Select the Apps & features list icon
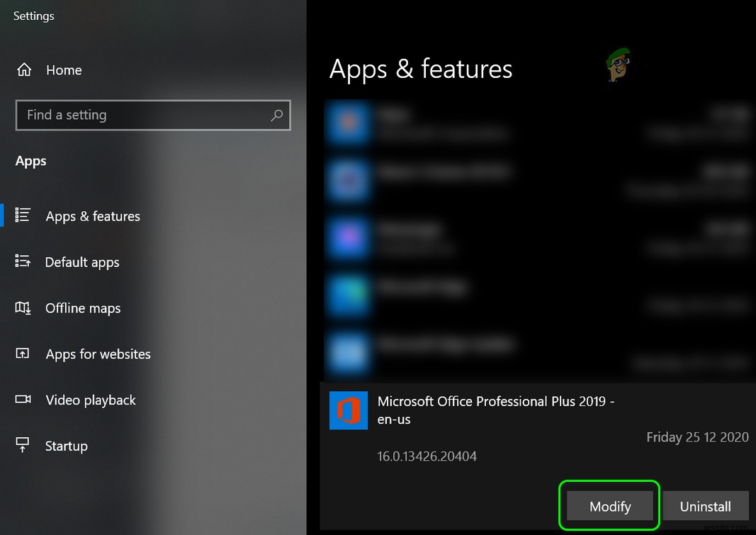 pos(23,216)
